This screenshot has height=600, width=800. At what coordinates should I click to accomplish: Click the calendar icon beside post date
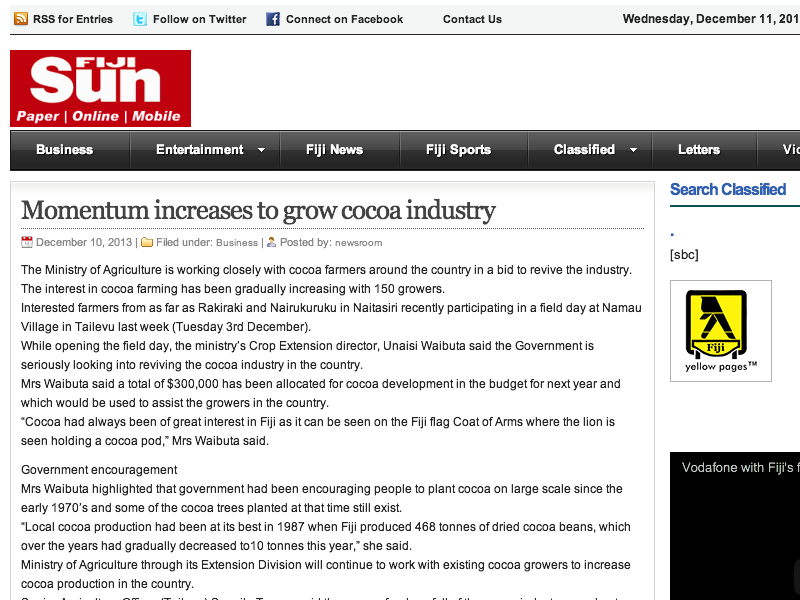point(27,242)
